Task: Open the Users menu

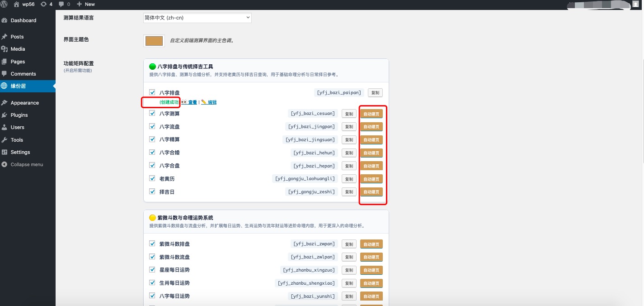Action: pyautogui.click(x=28, y=127)
